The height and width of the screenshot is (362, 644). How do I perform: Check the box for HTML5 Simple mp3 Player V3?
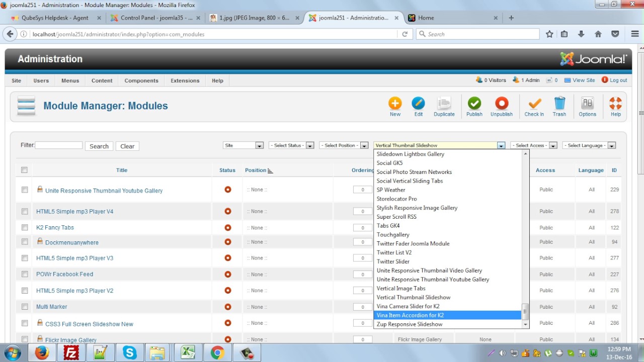coord(25,258)
